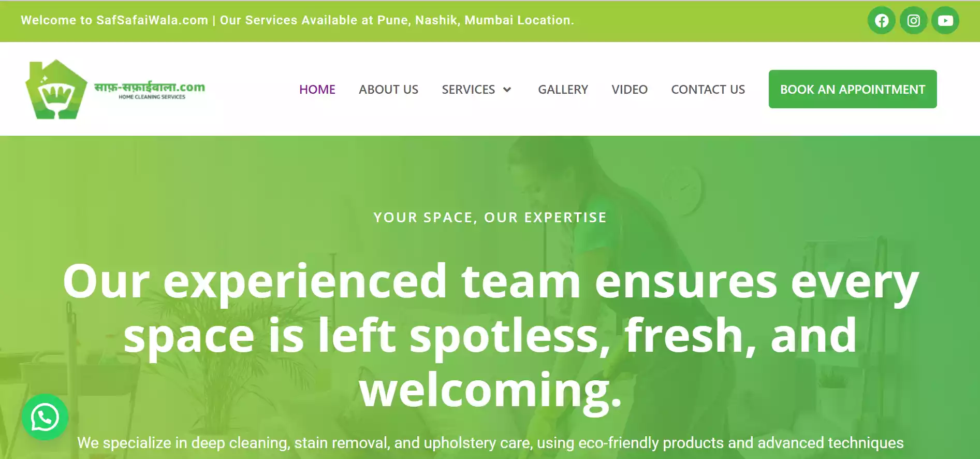Navigate to the GALLERY page
This screenshot has height=459, width=980.
[x=563, y=90]
